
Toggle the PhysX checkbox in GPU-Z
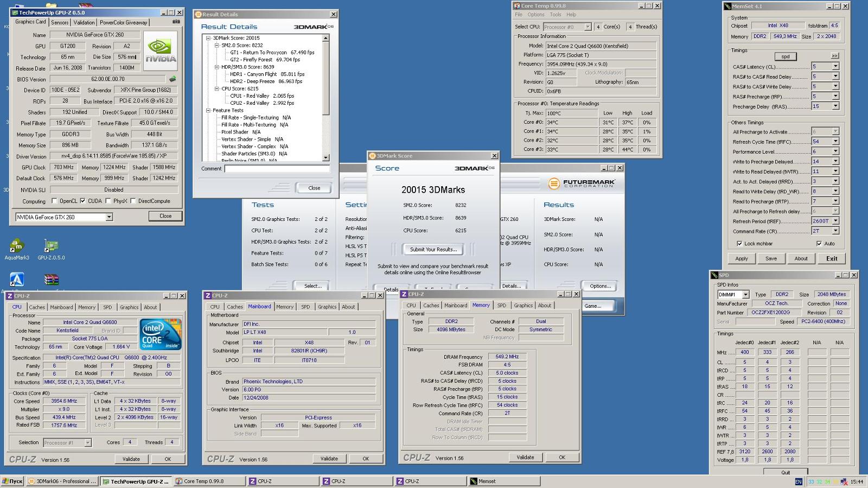pos(108,201)
